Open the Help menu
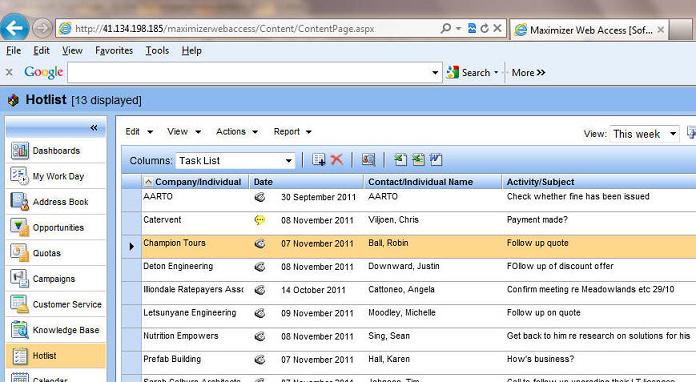The image size is (696, 382). pos(191,51)
